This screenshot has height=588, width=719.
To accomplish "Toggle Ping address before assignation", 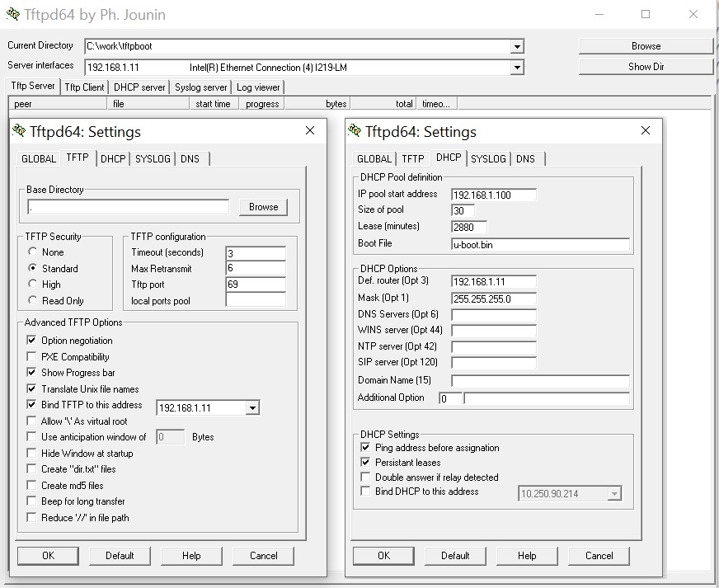I will click(365, 447).
